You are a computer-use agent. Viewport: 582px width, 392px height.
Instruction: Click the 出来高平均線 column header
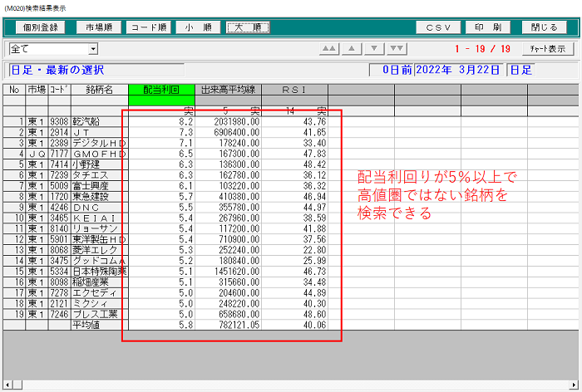[x=228, y=90]
